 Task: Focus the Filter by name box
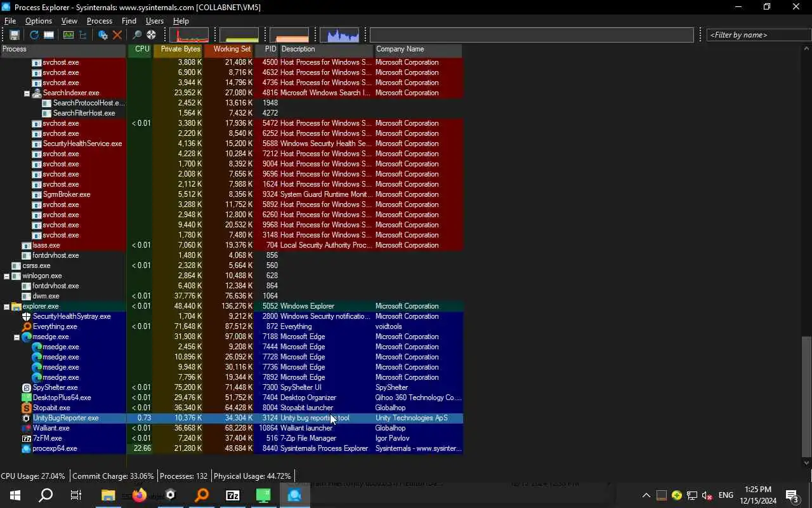(759, 35)
